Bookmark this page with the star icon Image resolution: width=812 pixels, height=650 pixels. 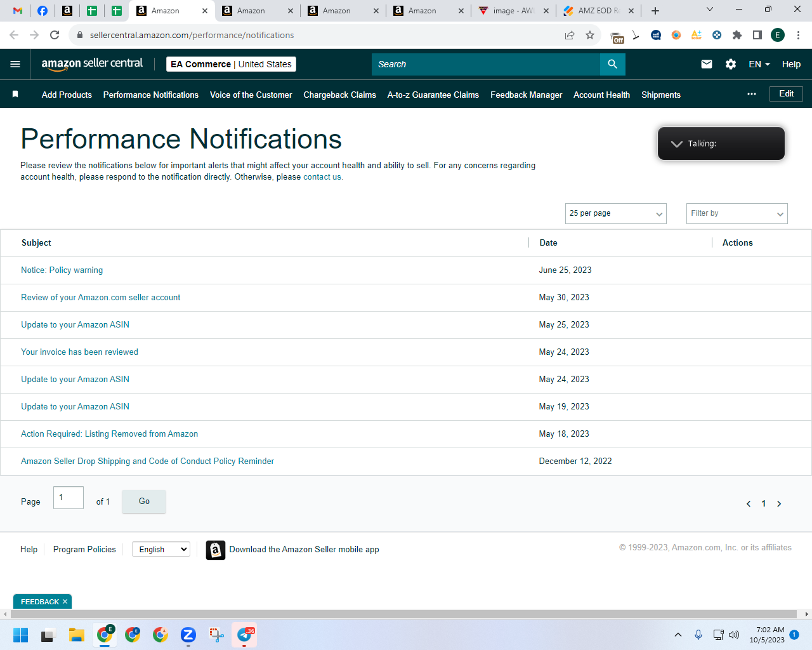click(590, 35)
